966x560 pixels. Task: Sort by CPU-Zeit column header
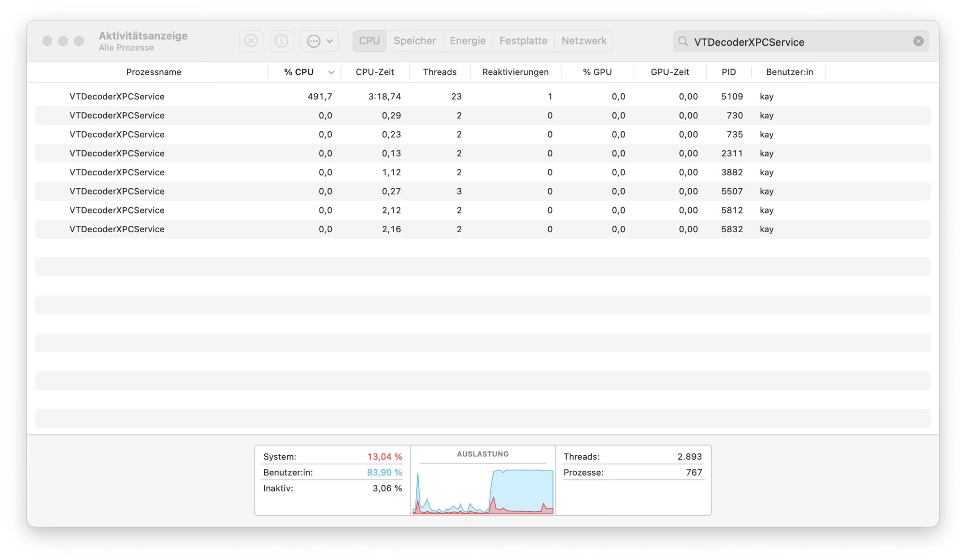[x=374, y=72]
